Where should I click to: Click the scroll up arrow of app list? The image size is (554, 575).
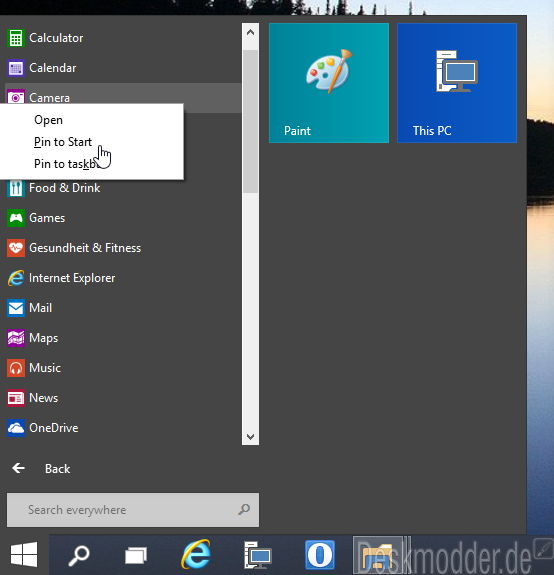250,32
